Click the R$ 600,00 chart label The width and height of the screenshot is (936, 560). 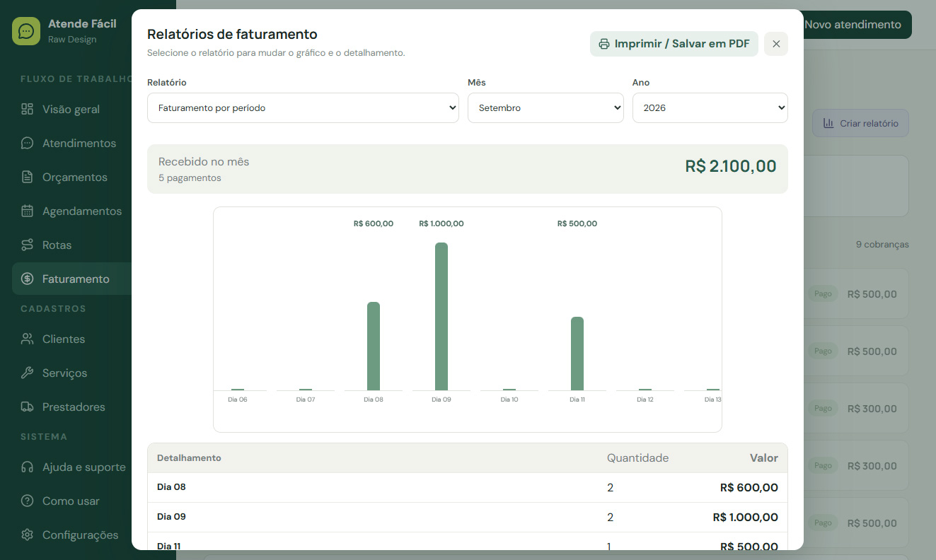[374, 223]
